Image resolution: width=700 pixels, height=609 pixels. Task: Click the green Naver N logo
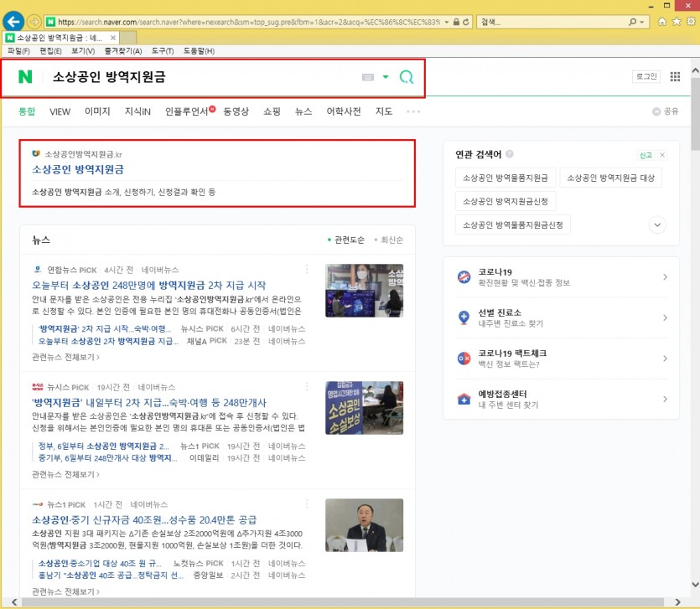[25, 77]
